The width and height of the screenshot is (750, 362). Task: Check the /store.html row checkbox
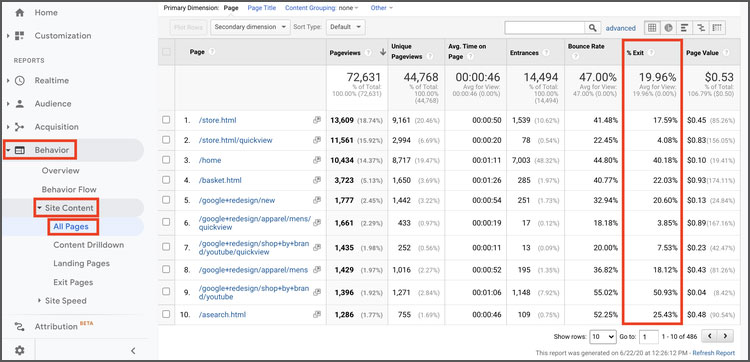(166, 120)
